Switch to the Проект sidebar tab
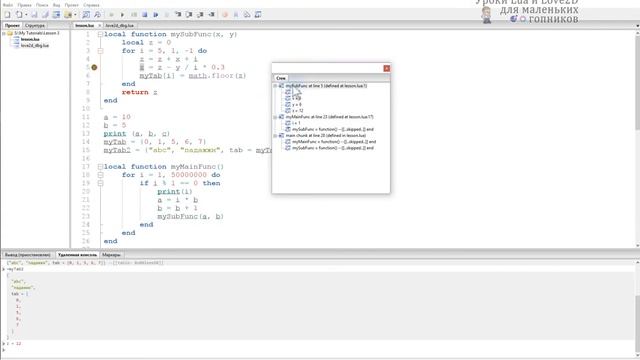The width and height of the screenshot is (640, 360). (x=12, y=25)
